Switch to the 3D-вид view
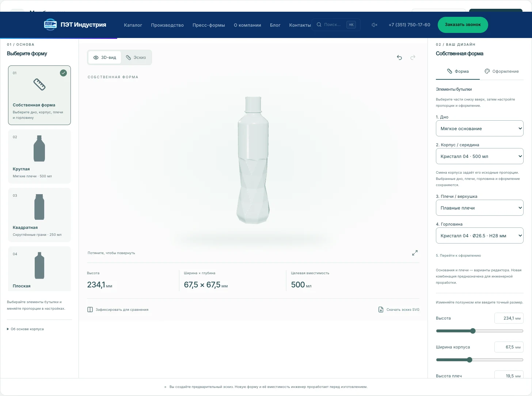 pyautogui.click(x=105, y=57)
